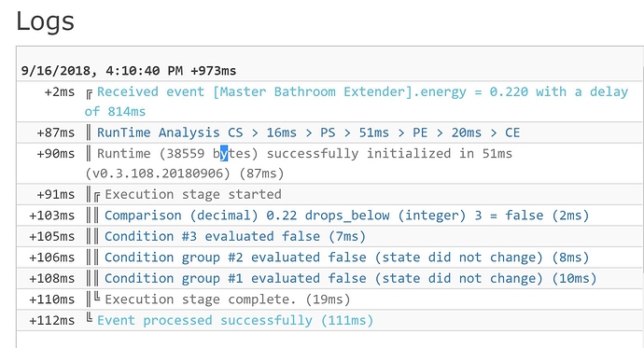
Task: Click the version text v0.3.108.20180906
Action: (x=158, y=174)
